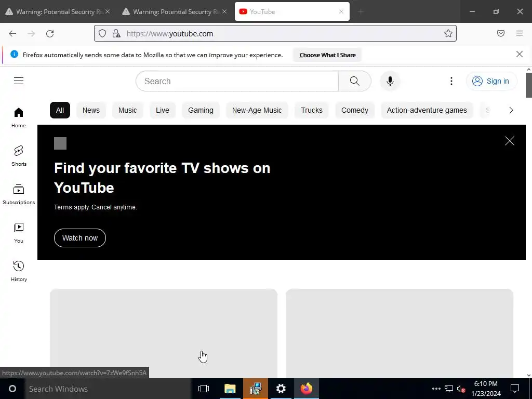532x399 pixels.
Task: Click the Search Windows box
Action: (x=108, y=389)
